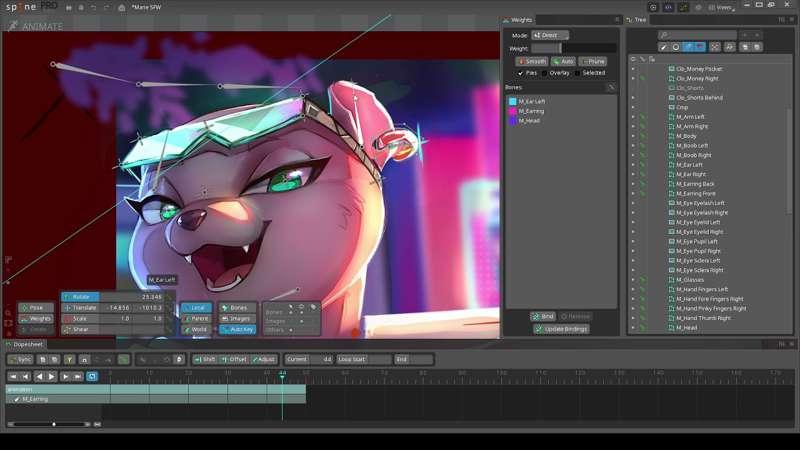Expand the M_Head tree row
800x450 pixels.
pyautogui.click(x=633, y=328)
